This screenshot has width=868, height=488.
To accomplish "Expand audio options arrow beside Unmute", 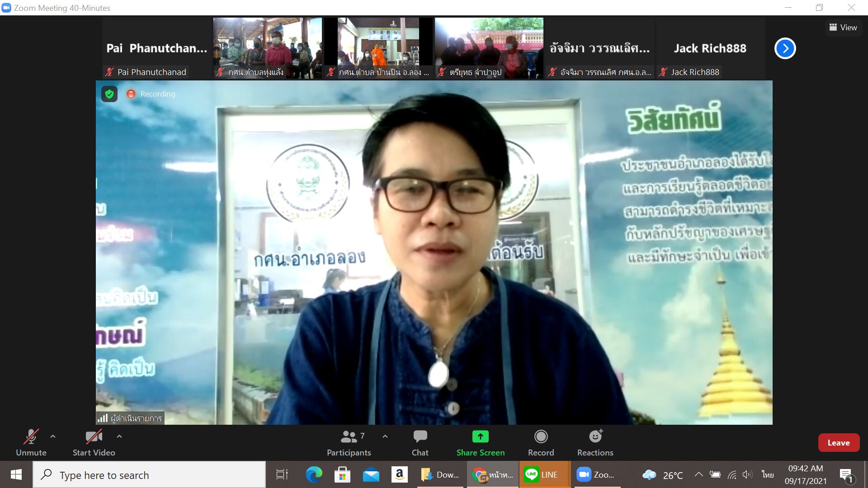I will (x=53, y=436).
